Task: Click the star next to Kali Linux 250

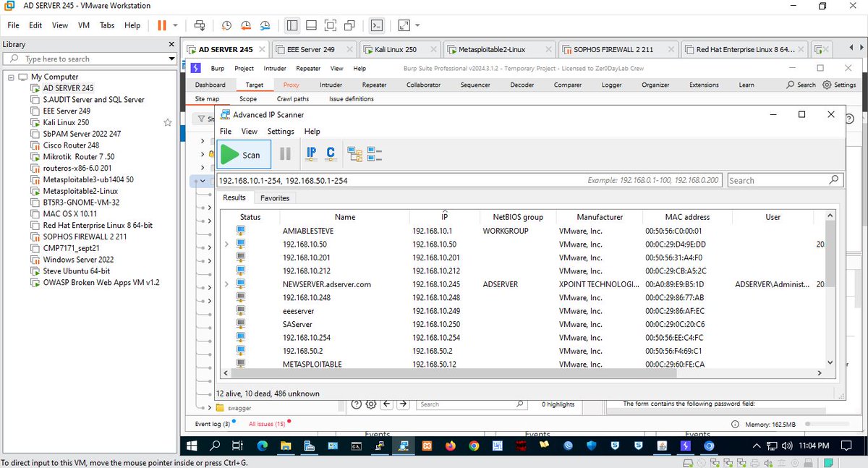Action: click(x=168, y=123)
